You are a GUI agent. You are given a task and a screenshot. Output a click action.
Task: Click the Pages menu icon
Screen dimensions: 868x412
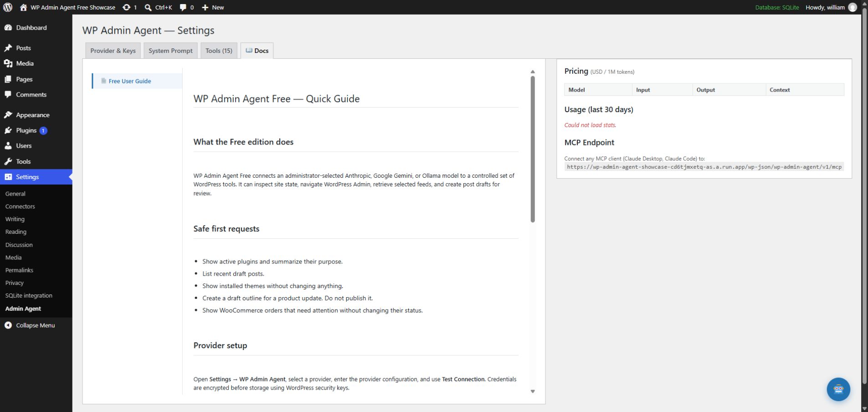[x=8, y=79]
